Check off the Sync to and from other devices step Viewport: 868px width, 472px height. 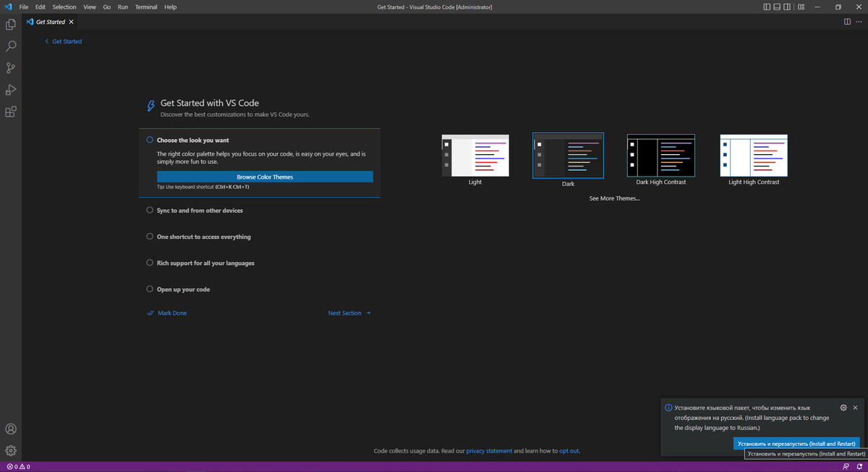pos(149,210)
